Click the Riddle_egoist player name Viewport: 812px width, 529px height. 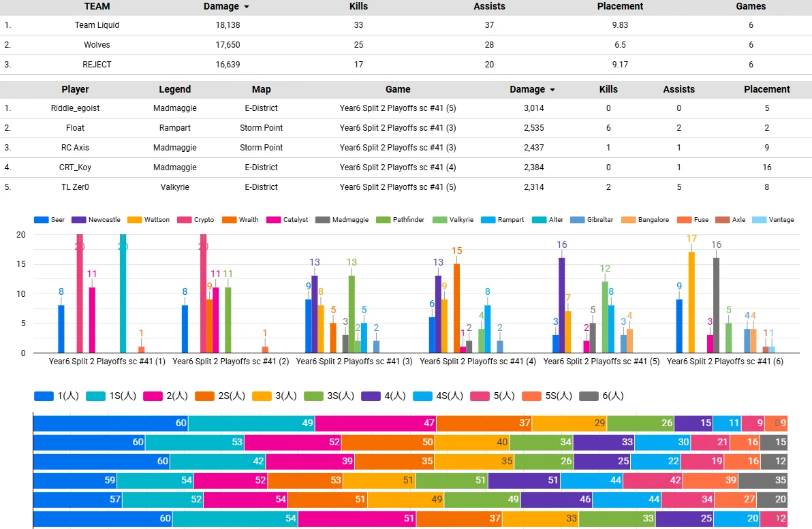coord(75,108)
